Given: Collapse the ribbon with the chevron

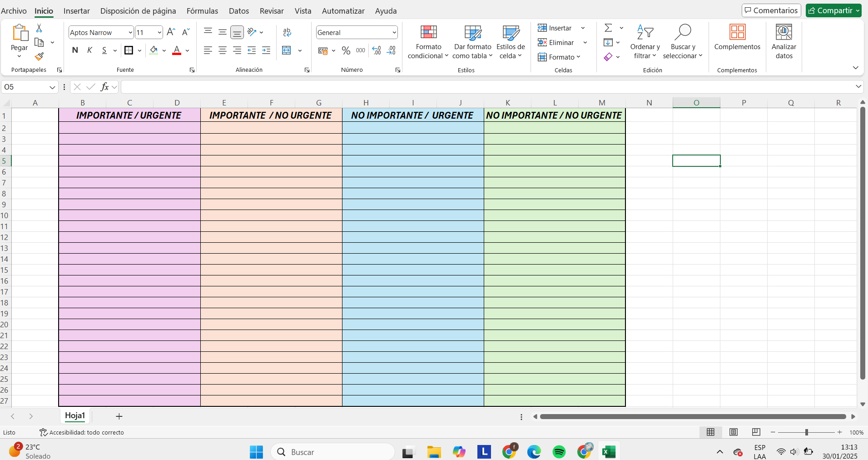Looking at the screenshot, I should (856, 68).
